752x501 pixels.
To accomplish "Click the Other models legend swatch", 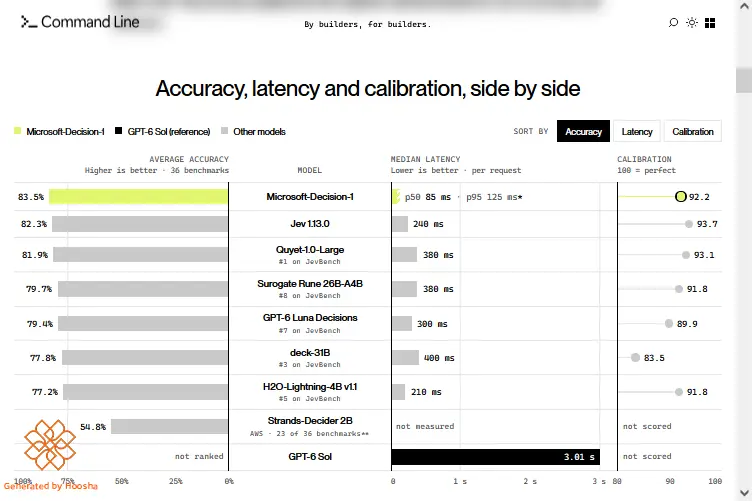I will (x=224, y=131).
